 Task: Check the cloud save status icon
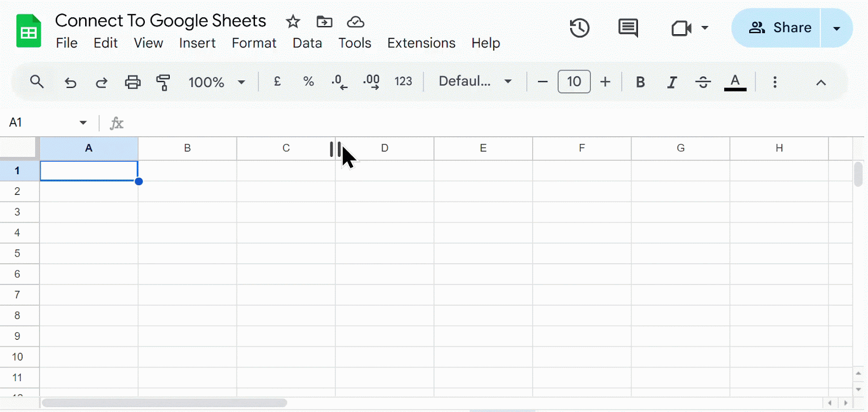click(355, 22)
